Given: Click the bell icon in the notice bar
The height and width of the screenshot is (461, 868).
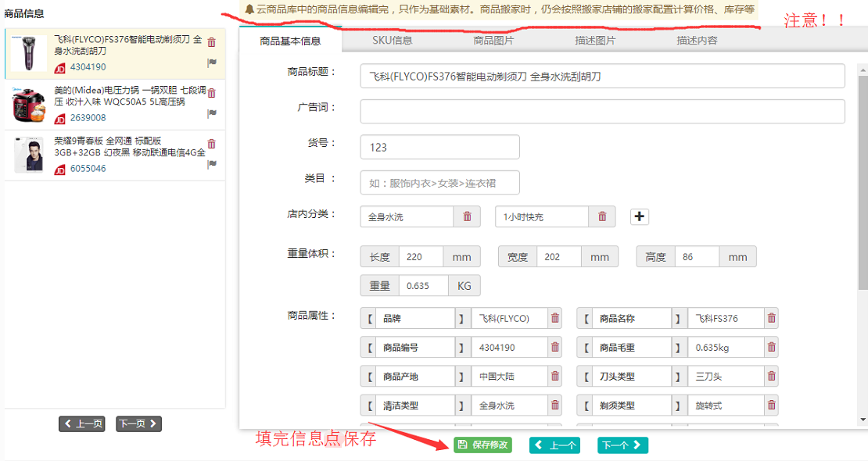Looking at the screenshot, I should click(x=249, y=9).
